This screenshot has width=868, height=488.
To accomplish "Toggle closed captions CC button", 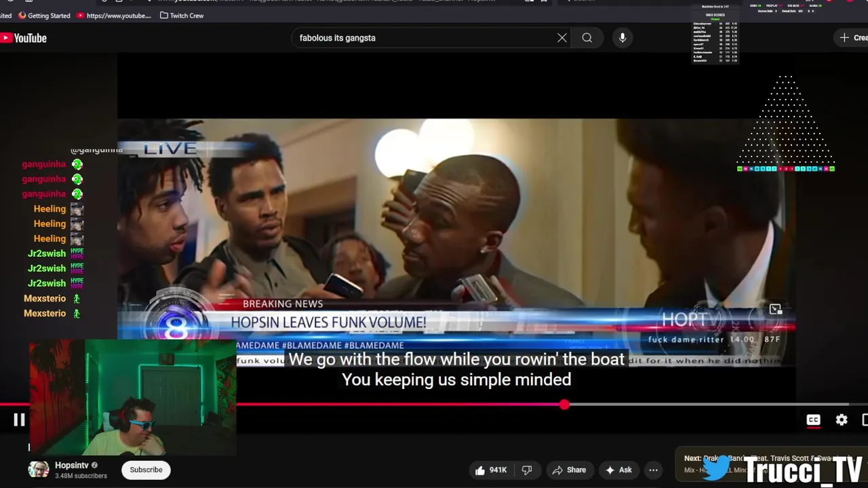I will pyautogui.click(x=813, y=420).
